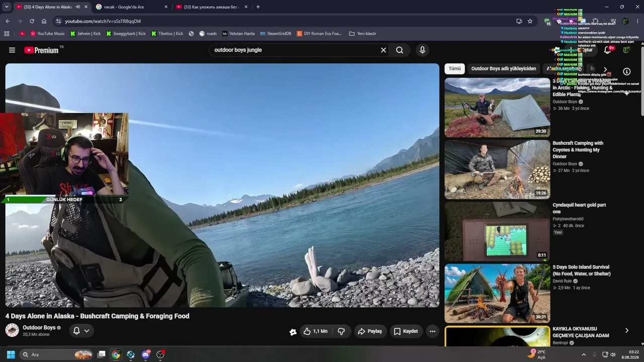The width and height of the screenshot is (644, 362).
Task: Open Chrome three-dot menu
Action: point(637,21)
